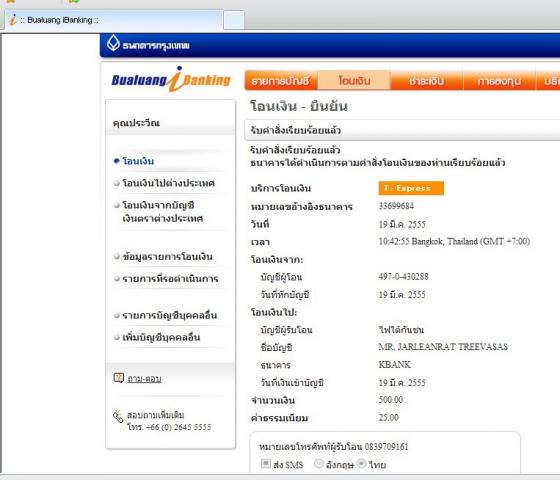
Task: Click the user name คุณประวีณ
Action: point(136,123)
